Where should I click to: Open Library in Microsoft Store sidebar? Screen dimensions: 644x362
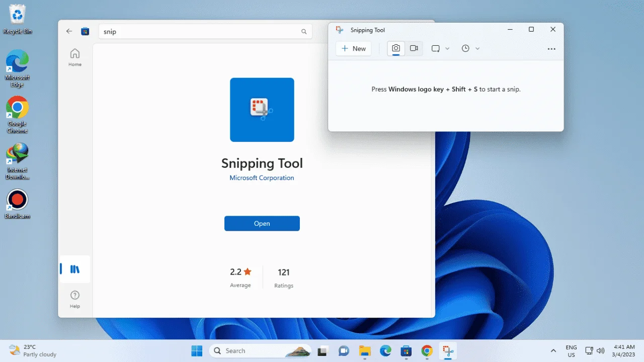click(75, 269)
